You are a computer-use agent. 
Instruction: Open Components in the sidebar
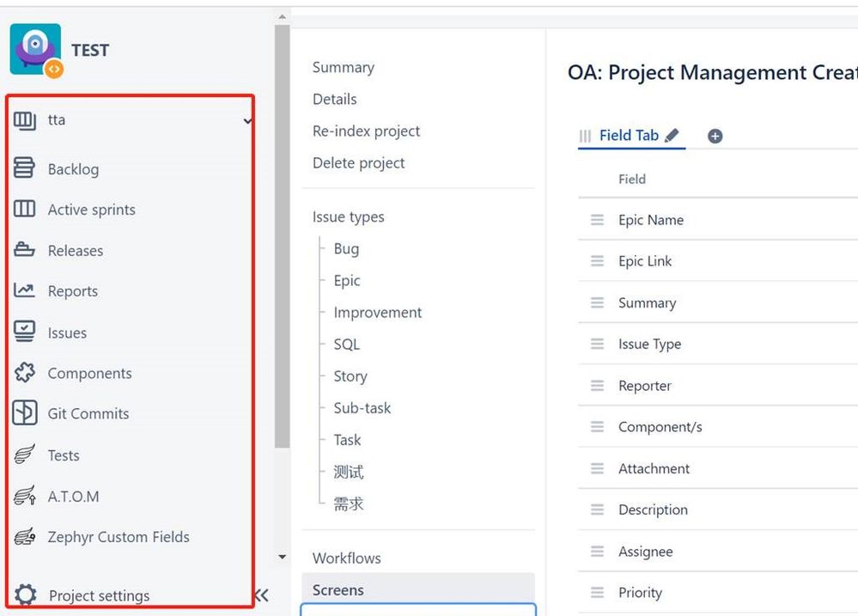tap(89, 374)
